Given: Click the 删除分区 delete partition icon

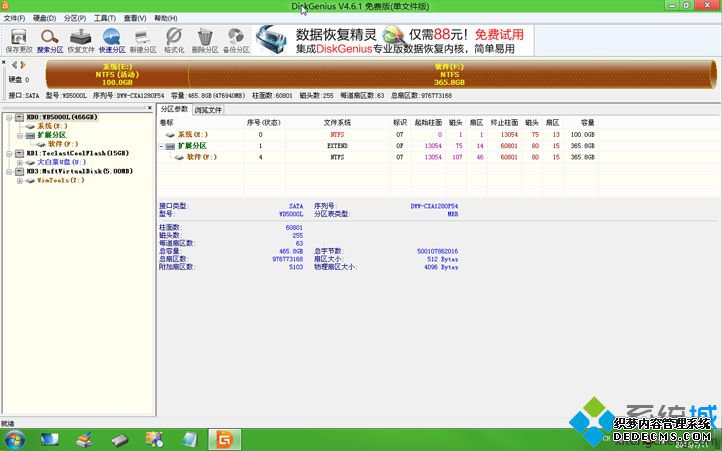Looking at the screenshot, I should point(205,41).
